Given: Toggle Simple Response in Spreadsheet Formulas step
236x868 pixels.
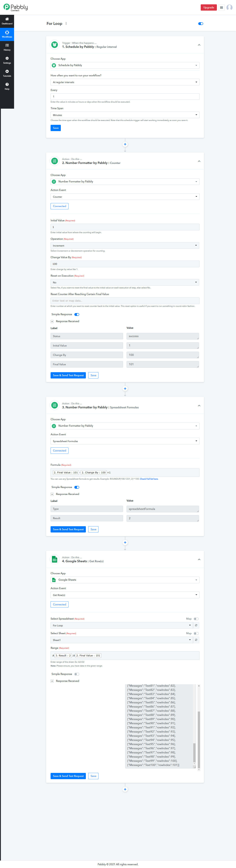Looking at the screenshot, I should [77, 487].
